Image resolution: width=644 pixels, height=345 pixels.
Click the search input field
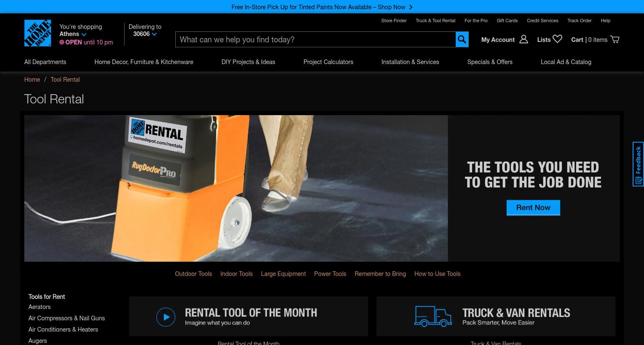tap(315, 39)
